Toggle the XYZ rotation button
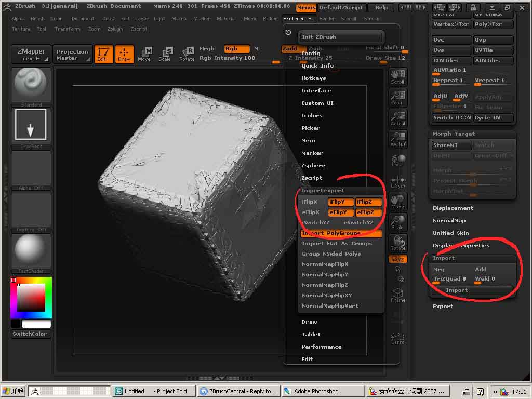 click(x=397, y=259)
